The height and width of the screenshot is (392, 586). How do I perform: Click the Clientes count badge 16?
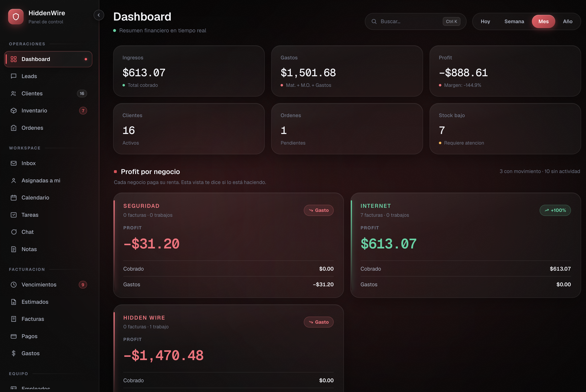[82, 94]
